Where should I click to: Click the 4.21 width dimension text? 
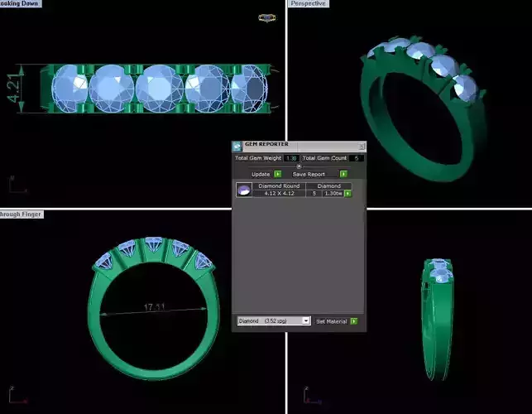14,89
